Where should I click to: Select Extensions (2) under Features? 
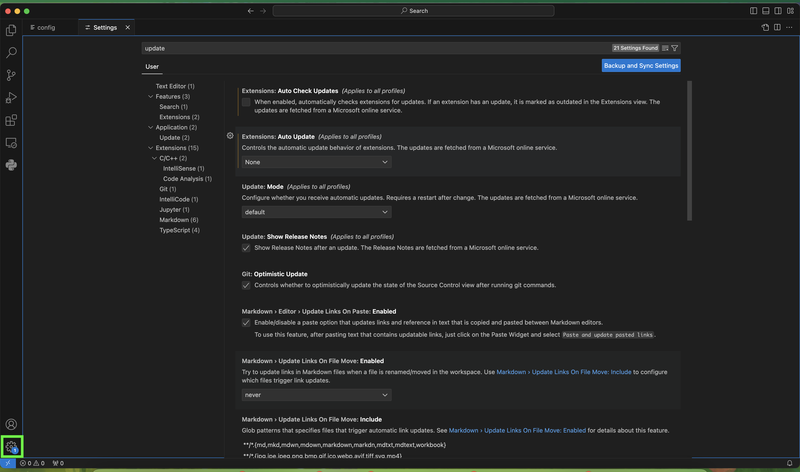pyautogui.click(x=179, y=117)
